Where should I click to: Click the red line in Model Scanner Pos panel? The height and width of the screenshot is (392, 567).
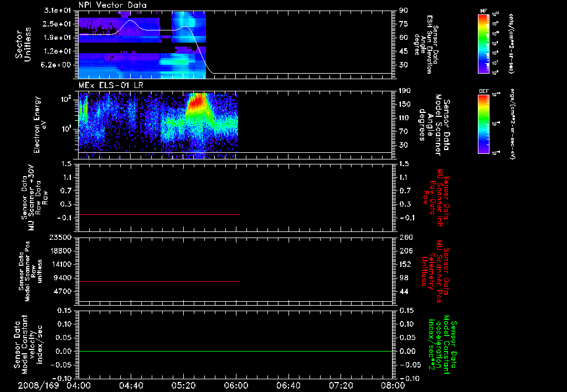click(x=159, y=281)
